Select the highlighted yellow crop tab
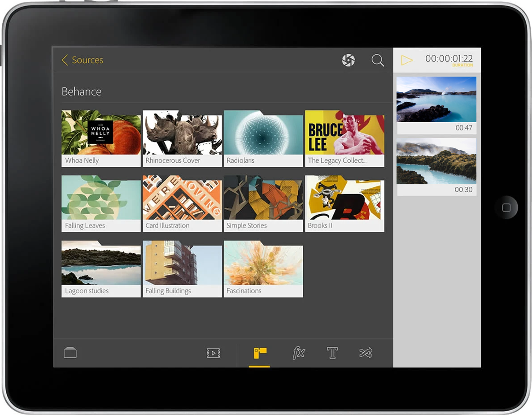Screen dimensions: 532x415 tap(260, 353)
